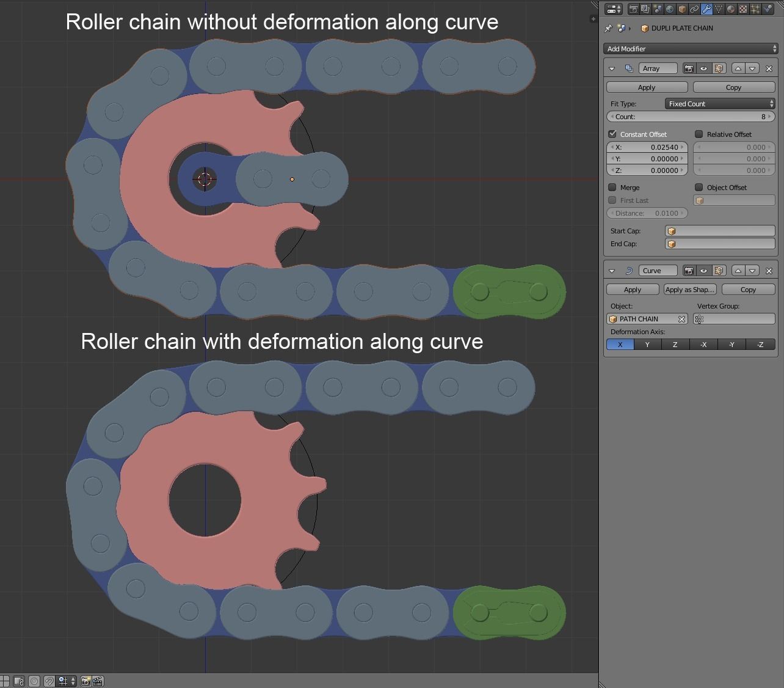
Task: Copy the Array modifier
Action: click(x=734, y=87)
